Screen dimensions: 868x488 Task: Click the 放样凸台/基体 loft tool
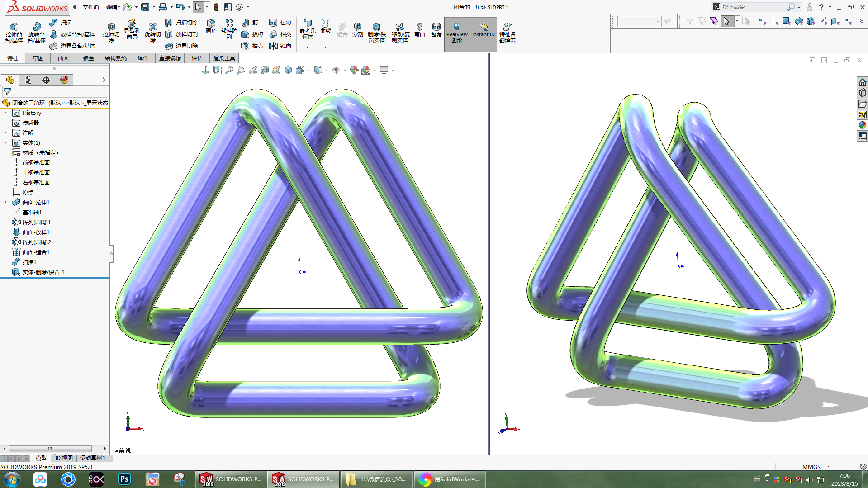72,34
